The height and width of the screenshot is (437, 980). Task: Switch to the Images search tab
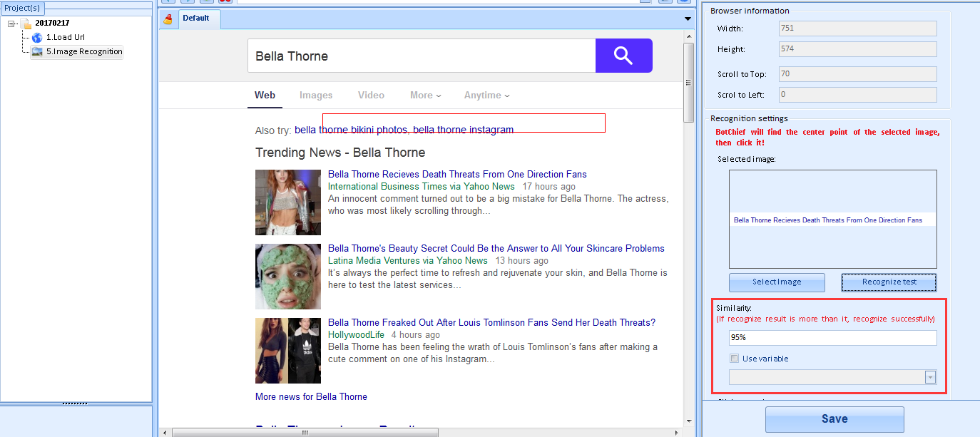pyautogui.click(x=316, y=96)
